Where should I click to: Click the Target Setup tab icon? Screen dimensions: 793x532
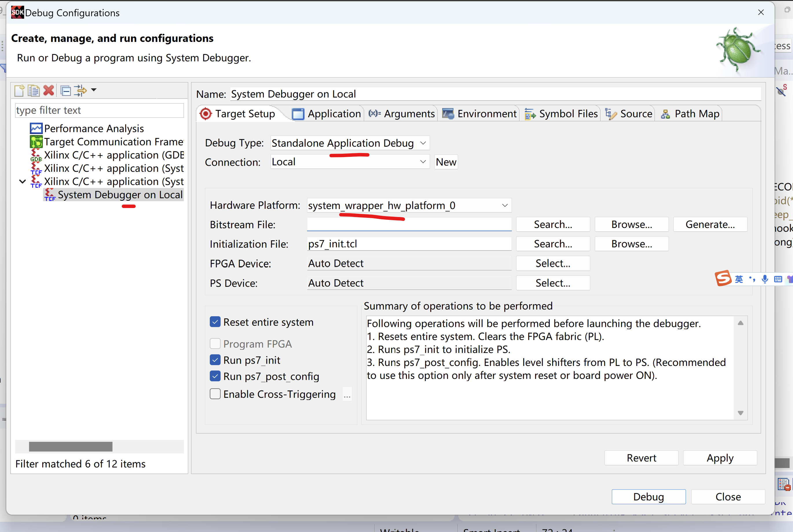click(206, 114)
